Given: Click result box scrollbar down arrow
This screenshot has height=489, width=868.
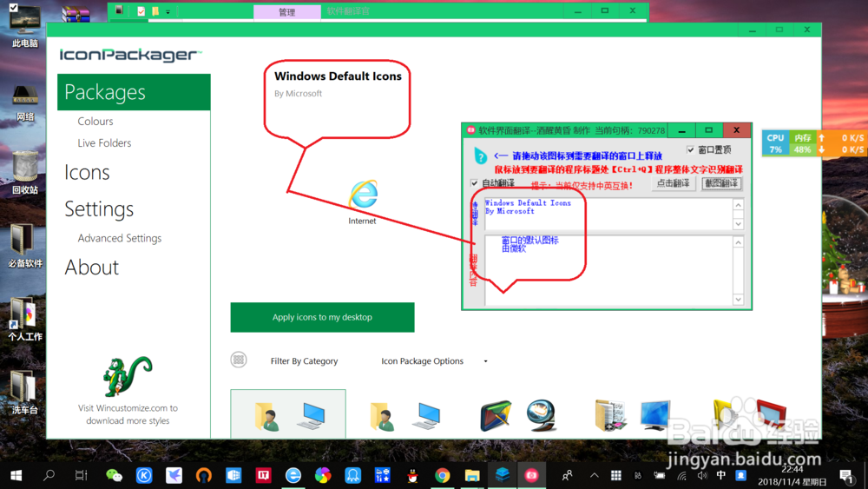Looking at the screenshot, I should (x=738, y=299).
